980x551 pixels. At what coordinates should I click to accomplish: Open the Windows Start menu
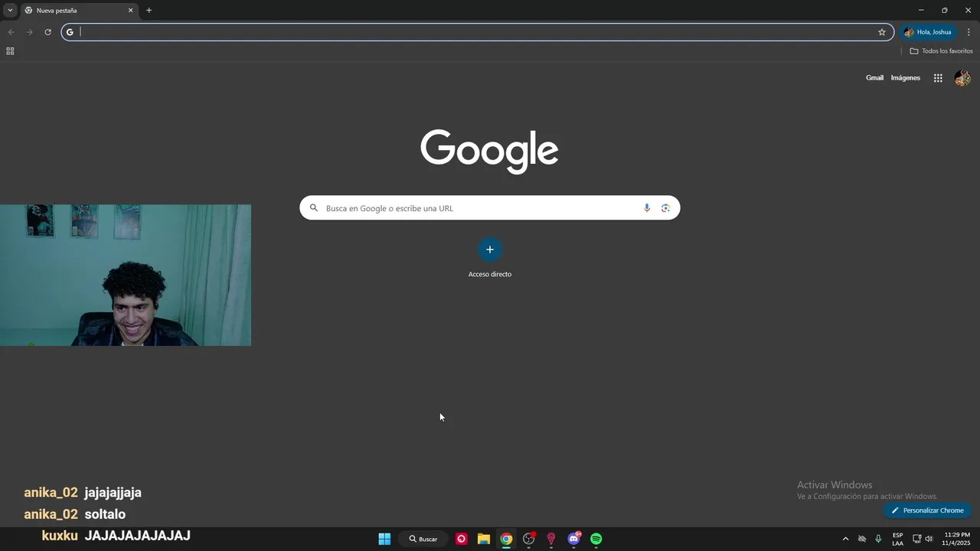(384, 539)
